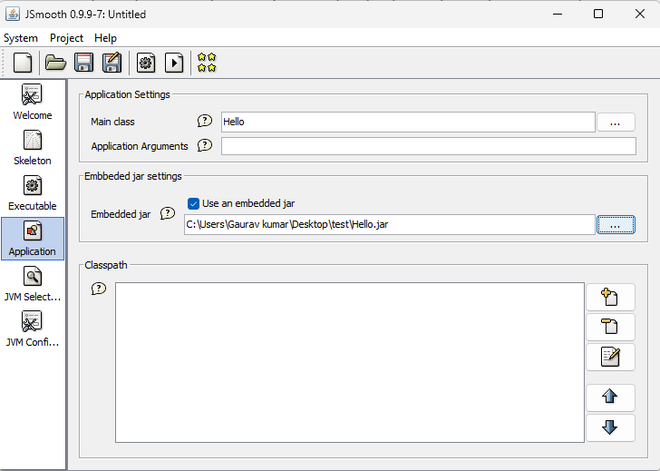The image size is (660, 471).
Task: Open a project with the folder icon
Action: (x=55, y=63)
